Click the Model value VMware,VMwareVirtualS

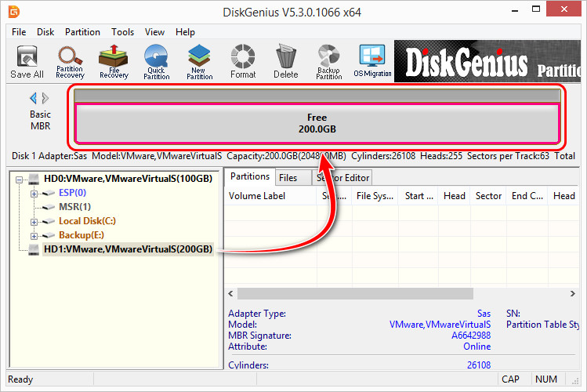click(x=440, y=325)
